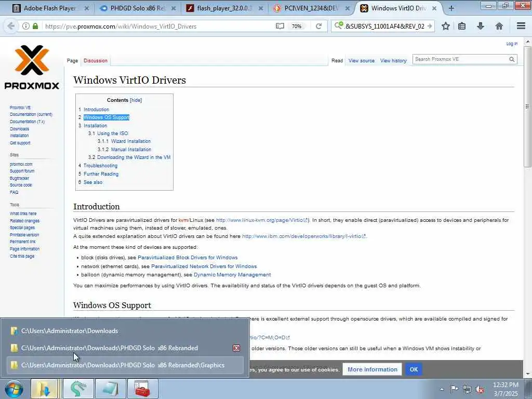Screen dimensions: 532x399
Task: Click the search engine magnifier icon
Action: tap(339, 26)
